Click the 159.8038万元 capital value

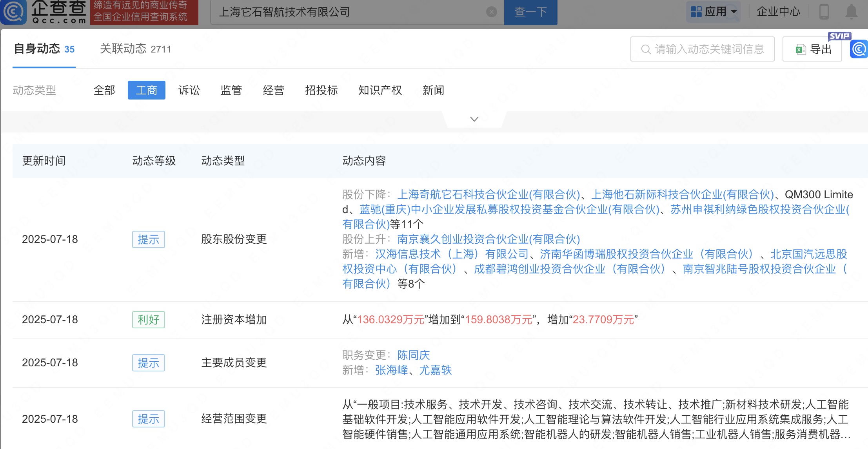[x=499, y=320]
